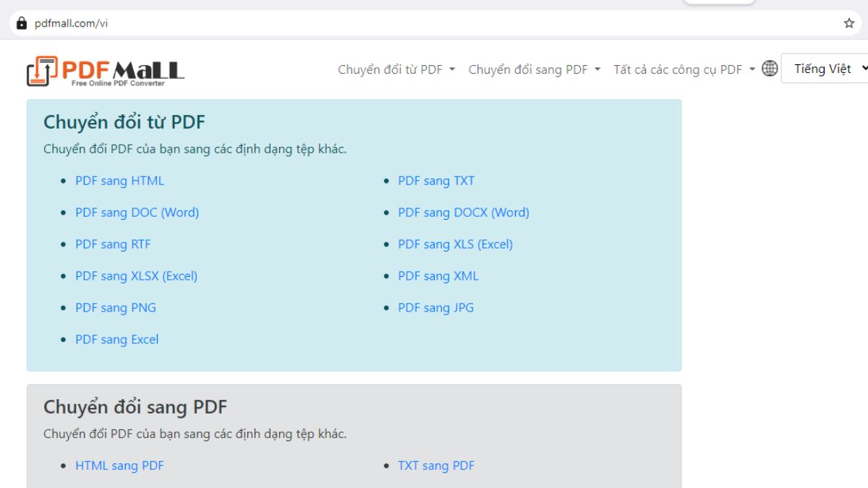
Task: Select PDF sang DOCX (Word) conversion
Action: pos(463,213)
